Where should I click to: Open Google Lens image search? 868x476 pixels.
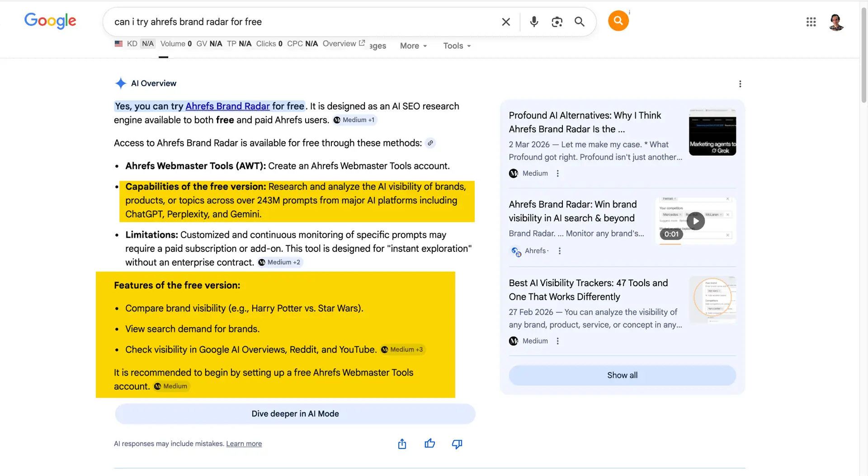tap(557, 22)
